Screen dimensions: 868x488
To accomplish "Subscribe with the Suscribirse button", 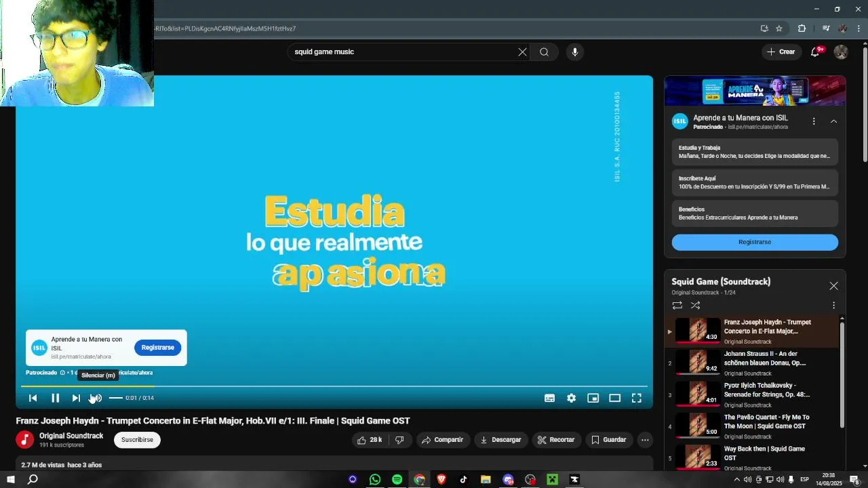I will click(x=137, y=440).
